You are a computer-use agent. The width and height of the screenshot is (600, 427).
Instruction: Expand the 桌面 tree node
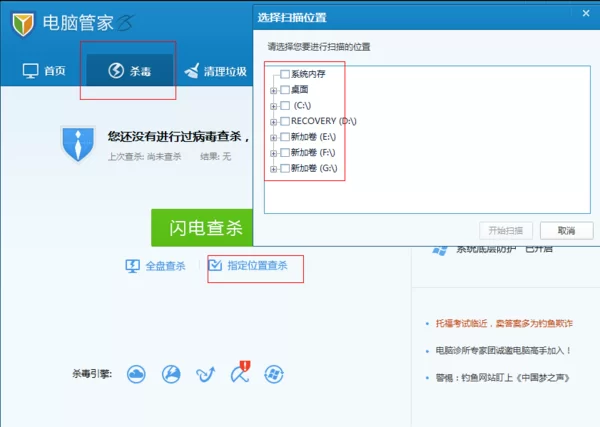(x=273, y=90)
